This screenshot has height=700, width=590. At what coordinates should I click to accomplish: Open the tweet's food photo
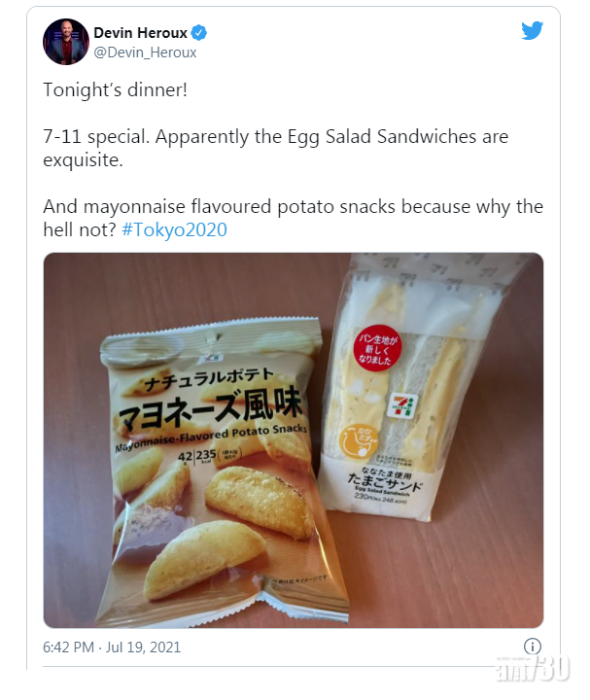(x=294, y=440)
